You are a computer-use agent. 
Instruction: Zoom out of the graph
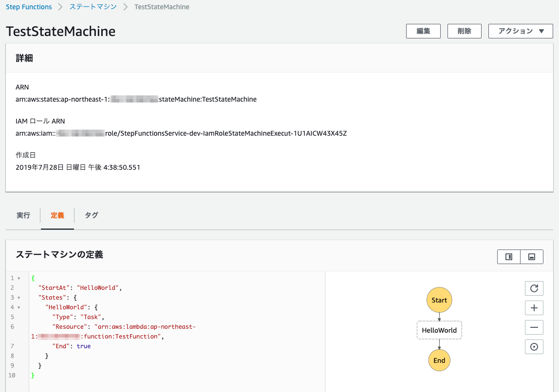point(534,327)
